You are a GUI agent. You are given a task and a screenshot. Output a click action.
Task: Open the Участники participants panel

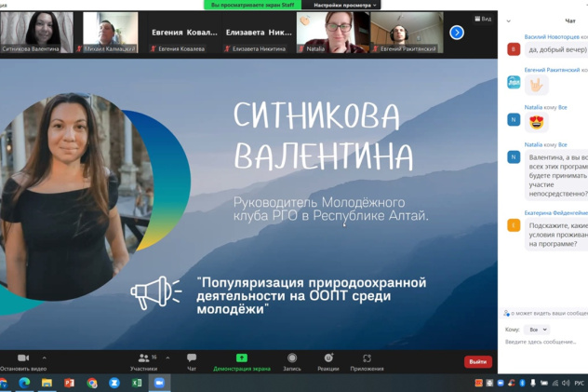point(143,362)
